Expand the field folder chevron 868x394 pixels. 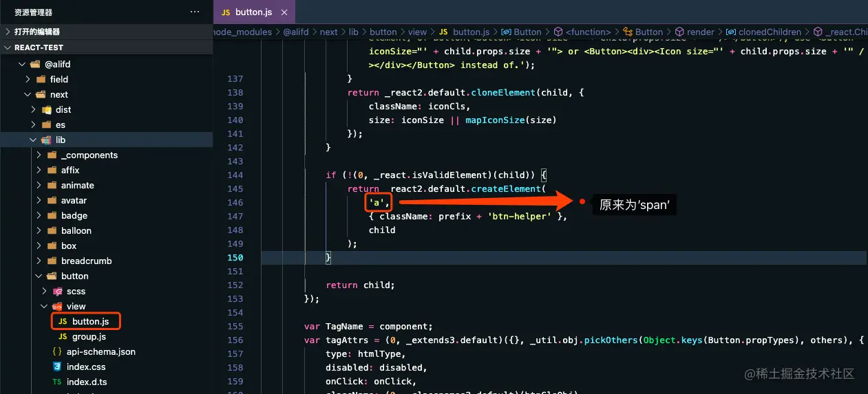pyautogui.click(x=28, y=79)
